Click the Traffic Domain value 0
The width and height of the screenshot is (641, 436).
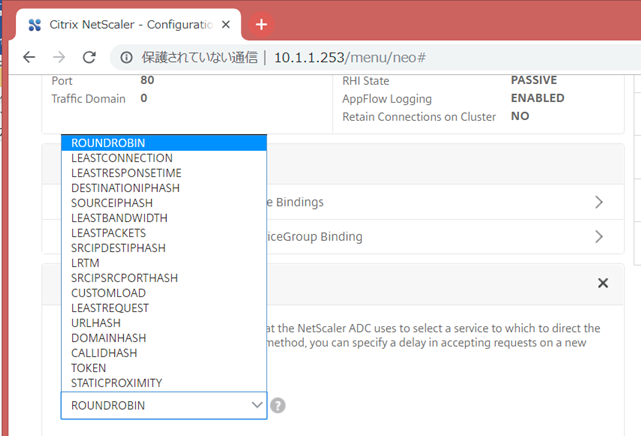click(144, 98)
